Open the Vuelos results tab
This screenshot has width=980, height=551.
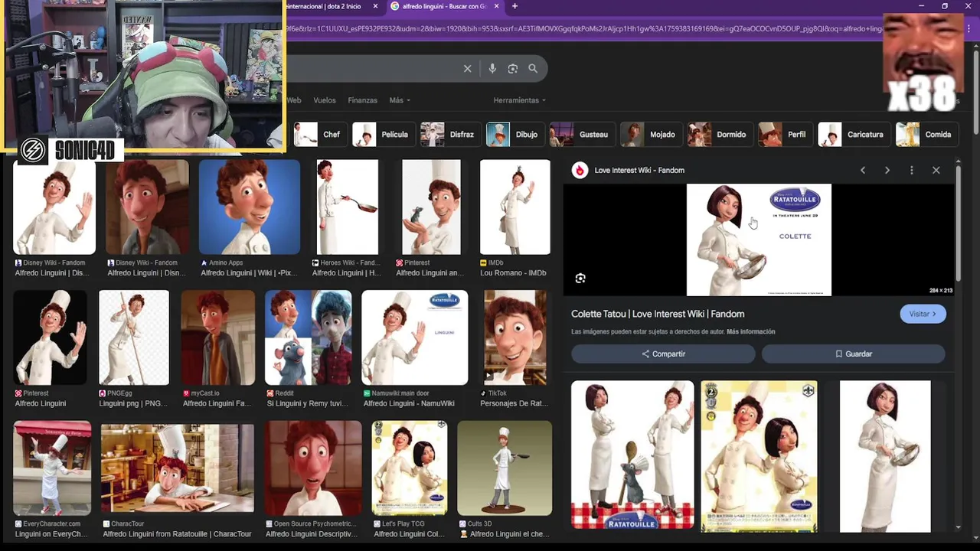tap(325, 100)
